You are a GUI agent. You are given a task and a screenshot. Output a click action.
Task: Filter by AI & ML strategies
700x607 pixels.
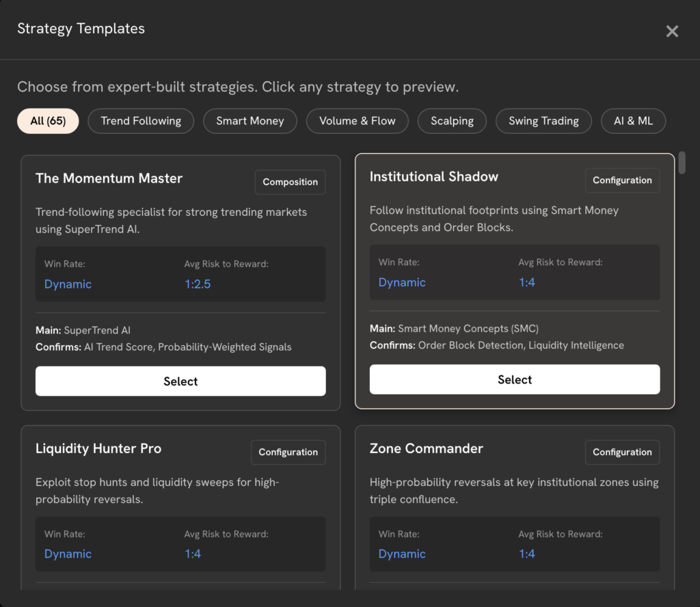(x=633, y=121)
